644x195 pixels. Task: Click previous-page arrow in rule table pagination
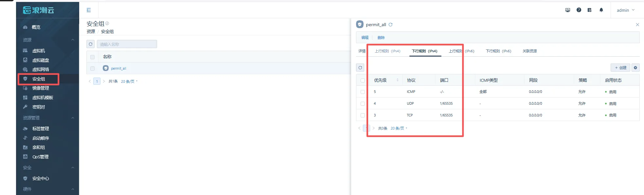pyautogui.click(x=359, y=128)
